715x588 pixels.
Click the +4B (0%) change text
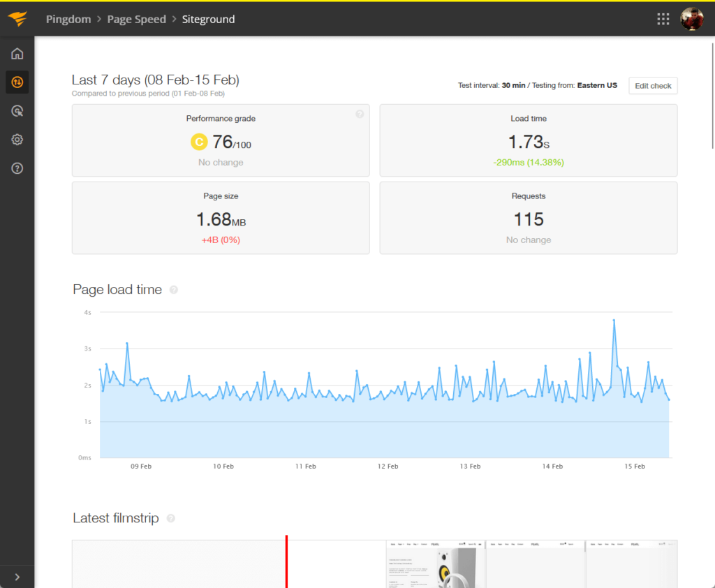(x=221, y=240)
